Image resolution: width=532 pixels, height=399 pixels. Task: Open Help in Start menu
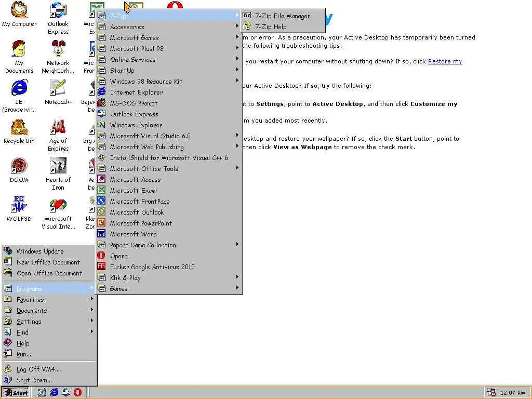(x=49, y=343)
